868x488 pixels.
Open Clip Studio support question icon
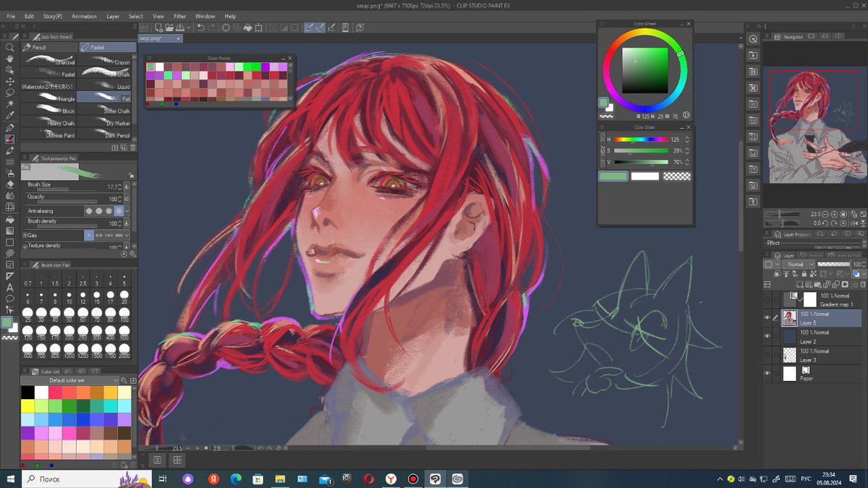pos(359,27)
